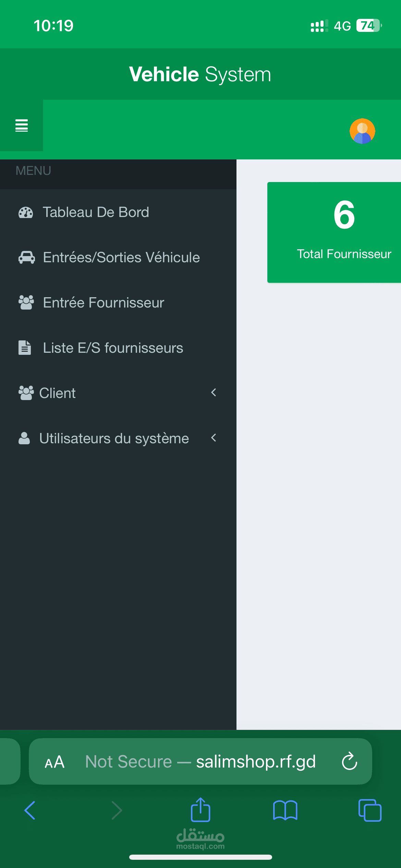The width and height of the screenshot is (401, 868).
Task: Show open tabs in Safari
Action: click(370, 810)
